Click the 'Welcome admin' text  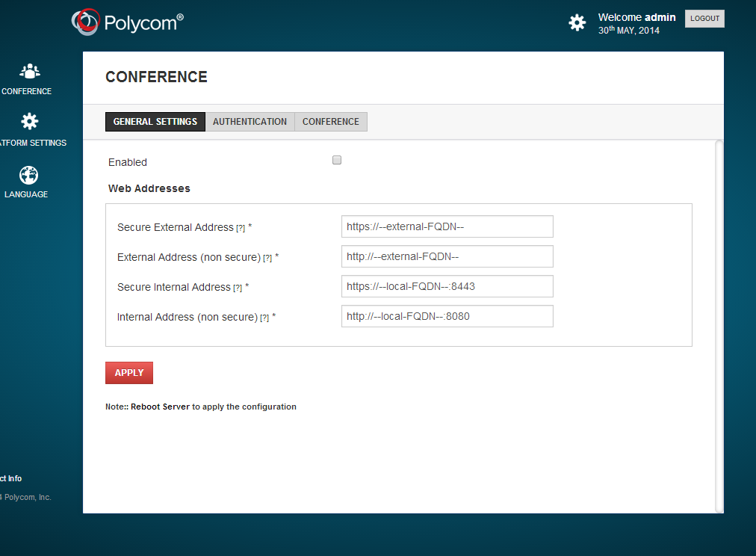point(637,17)
